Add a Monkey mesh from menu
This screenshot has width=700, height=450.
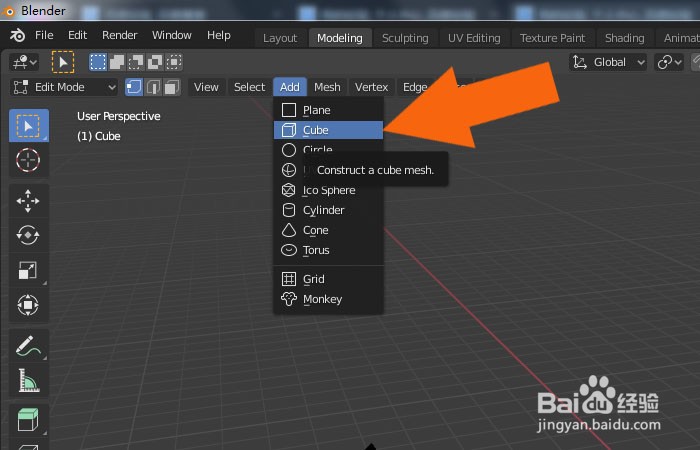click(329, 299)
